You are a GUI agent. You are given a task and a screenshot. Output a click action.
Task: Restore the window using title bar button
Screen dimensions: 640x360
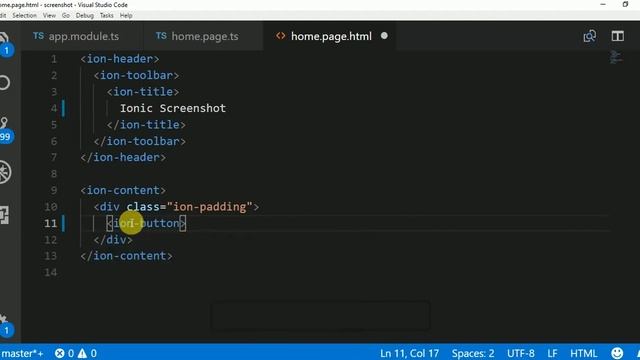coord(625,4)
